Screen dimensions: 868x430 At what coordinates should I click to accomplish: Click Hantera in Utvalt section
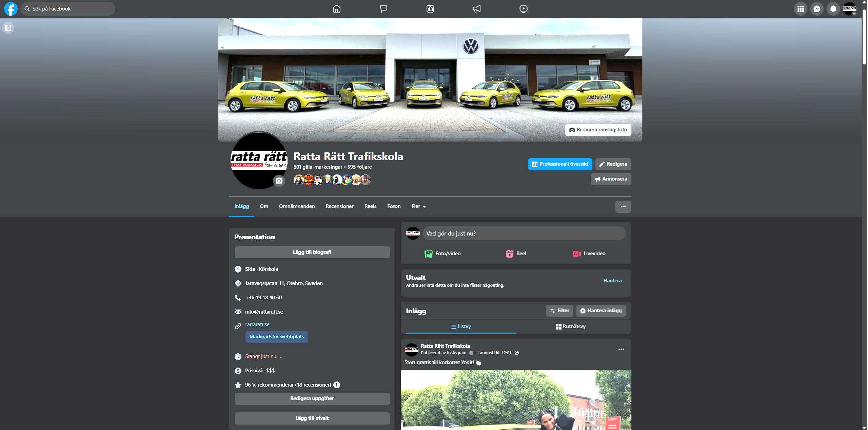pos(612,281)
